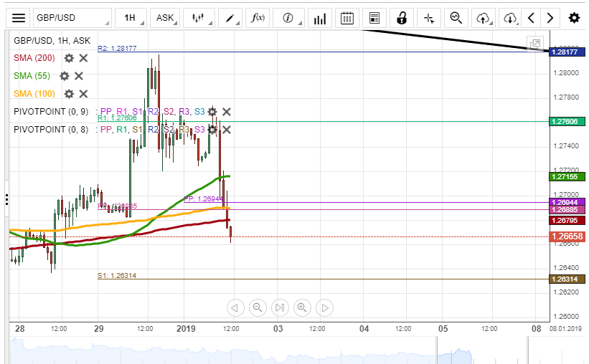The image size is (589, 364).
Task: Click the scroll right chart navigation button
Action: pos(324,307)
